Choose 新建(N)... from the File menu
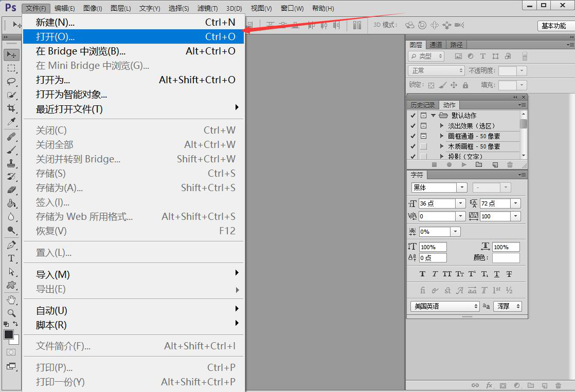 click(134, 22)
